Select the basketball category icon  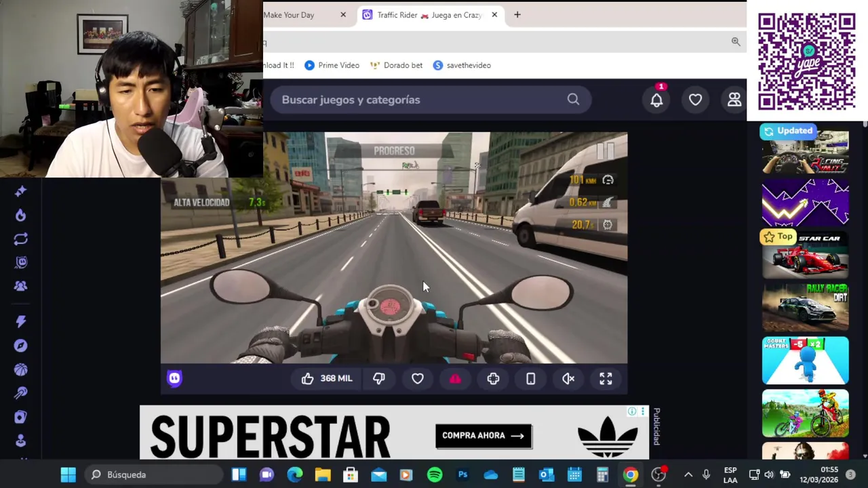(20, 369)
